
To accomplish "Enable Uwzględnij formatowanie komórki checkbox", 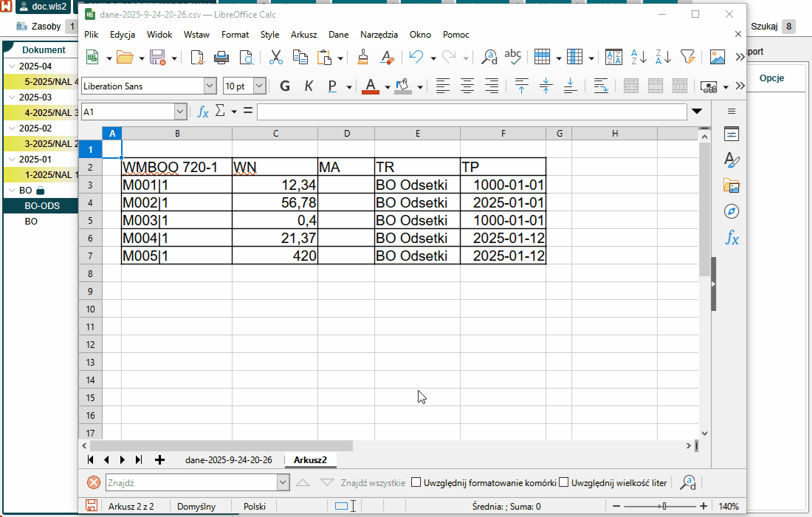I will pos(416,483).
